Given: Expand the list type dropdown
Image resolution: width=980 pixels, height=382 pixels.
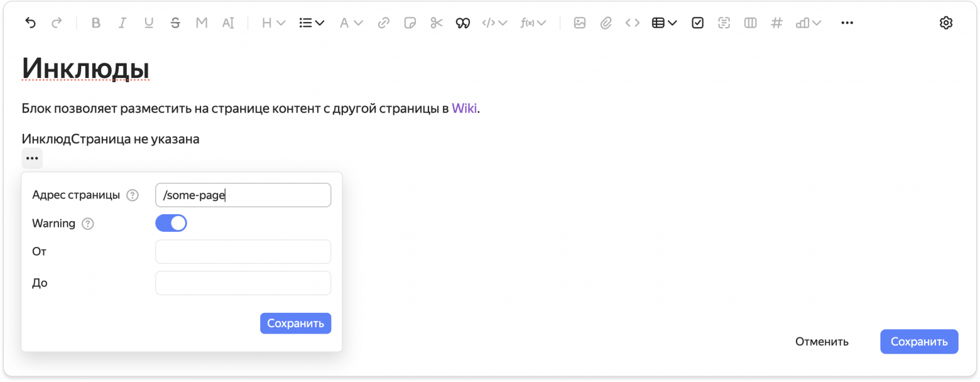Looking at the screenshot, I should [310, 23].
